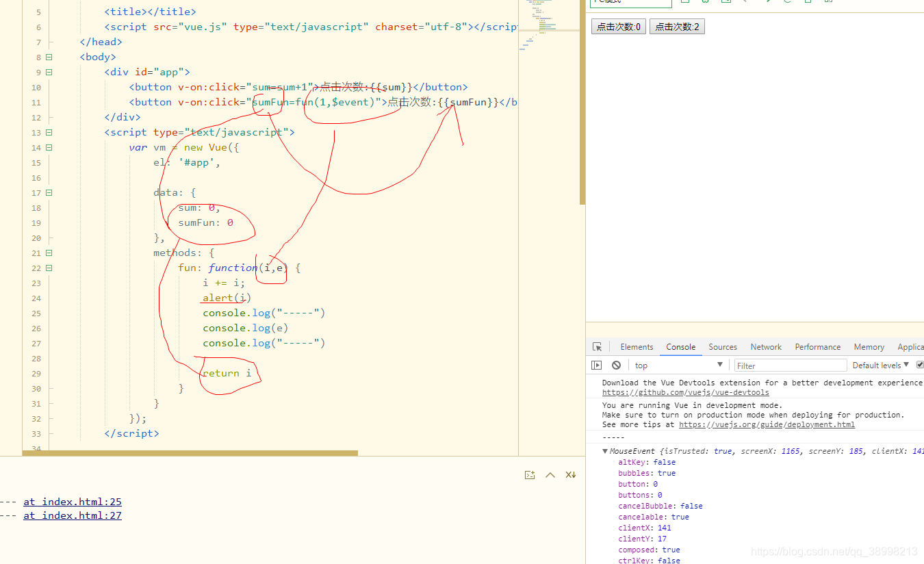Collapse the data block fold on line 17

tap(49, 193)
